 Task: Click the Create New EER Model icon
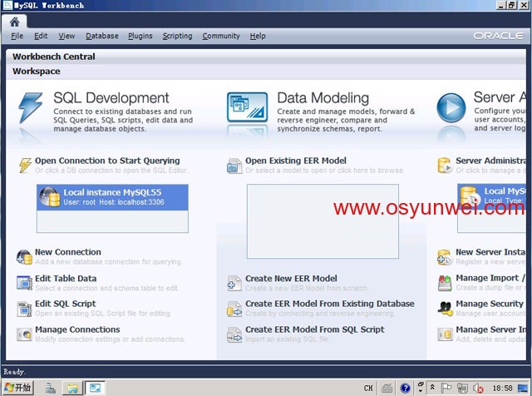click(x=234, y=283)
